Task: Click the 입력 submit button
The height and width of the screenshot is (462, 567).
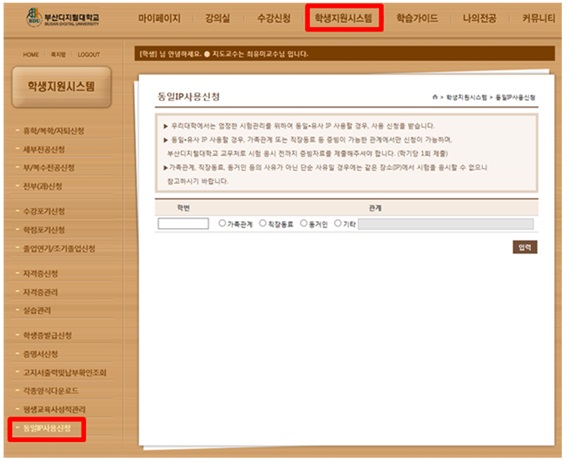Action: [x=525, y=247]
